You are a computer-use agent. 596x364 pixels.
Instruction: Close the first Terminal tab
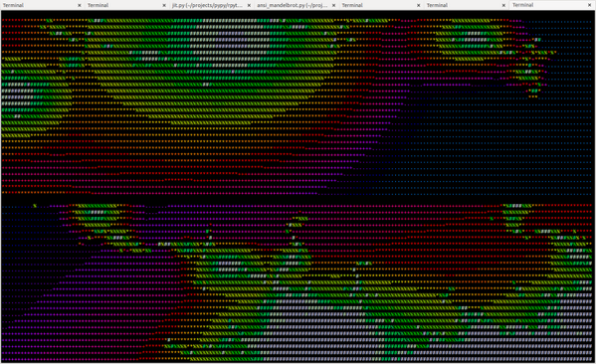(x=80, y=5)
